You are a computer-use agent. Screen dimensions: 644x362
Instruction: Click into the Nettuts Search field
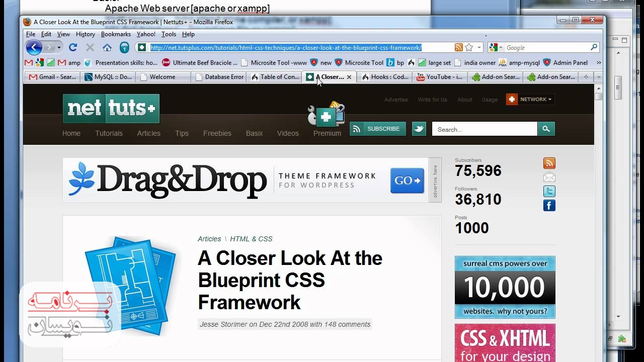(485, 129)
